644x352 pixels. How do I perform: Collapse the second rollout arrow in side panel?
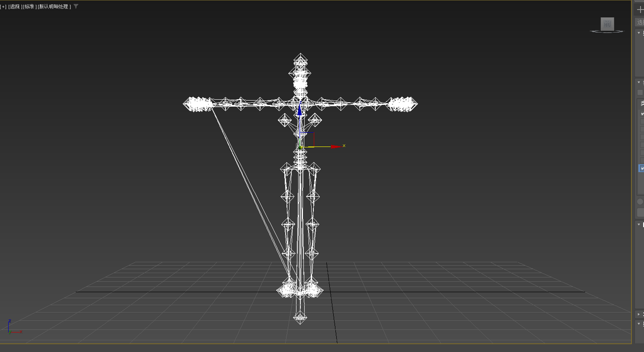click(639, 83)
